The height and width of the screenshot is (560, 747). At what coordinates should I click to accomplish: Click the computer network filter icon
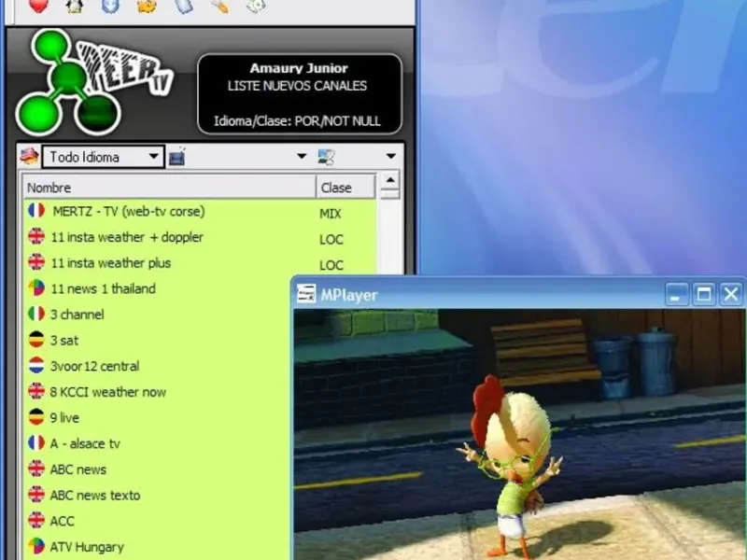326,157
